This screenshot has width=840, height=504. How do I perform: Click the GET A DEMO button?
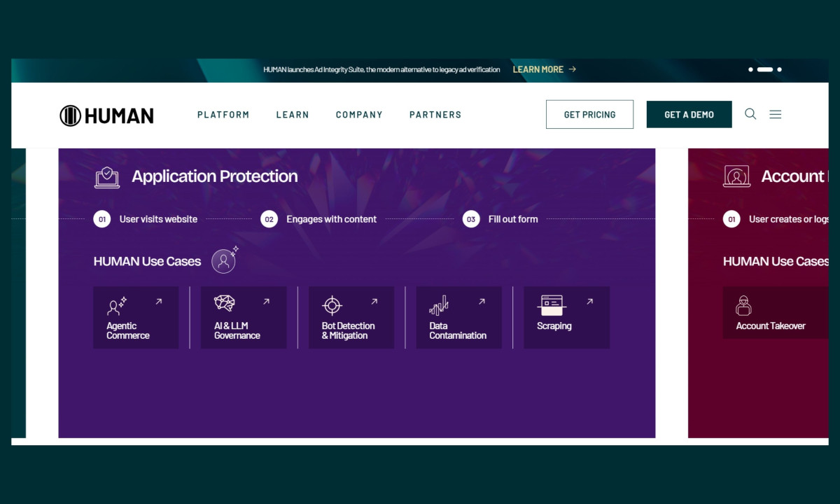coord(689,114)
